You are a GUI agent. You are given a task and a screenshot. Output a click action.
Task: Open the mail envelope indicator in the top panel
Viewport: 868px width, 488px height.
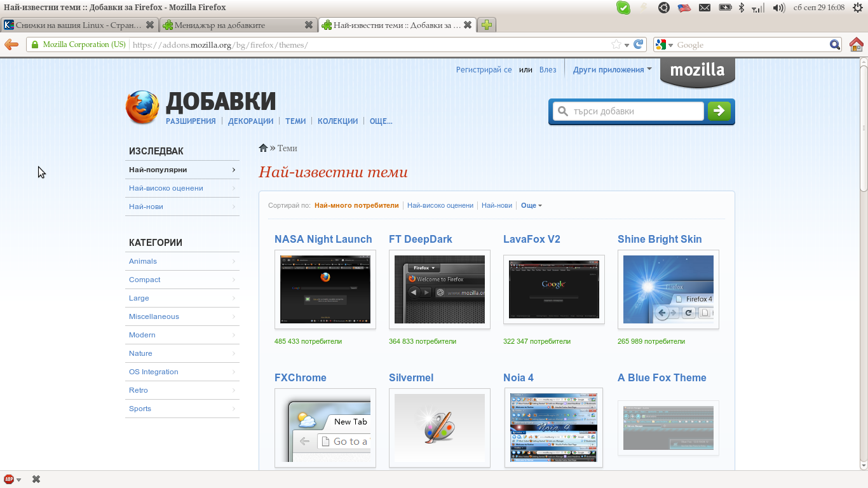(704, 8)
